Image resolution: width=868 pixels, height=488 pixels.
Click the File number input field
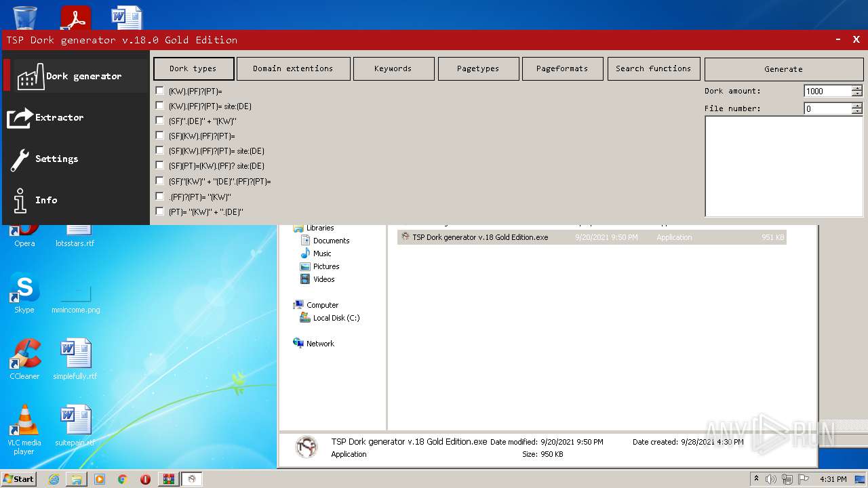827,108
